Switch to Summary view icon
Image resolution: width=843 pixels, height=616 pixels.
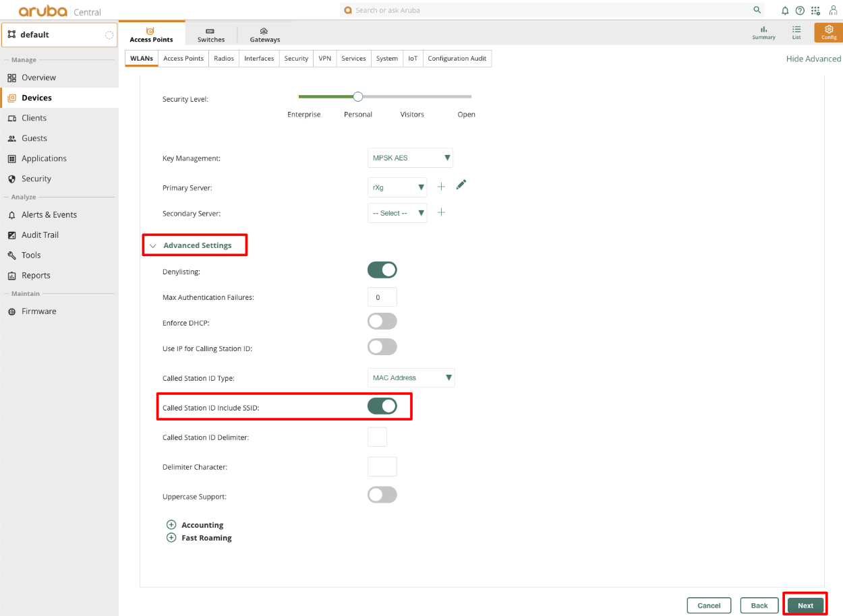tap(763, 32)
